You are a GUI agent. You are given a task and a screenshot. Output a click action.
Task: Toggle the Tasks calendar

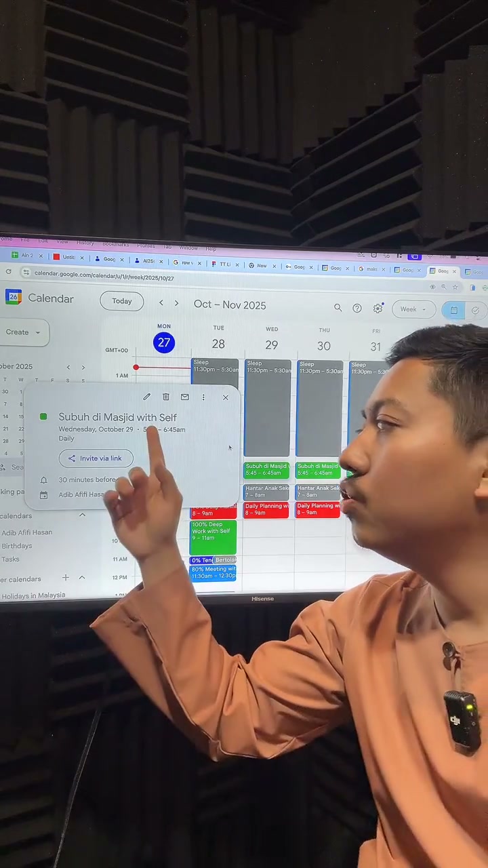coord(10,559)
